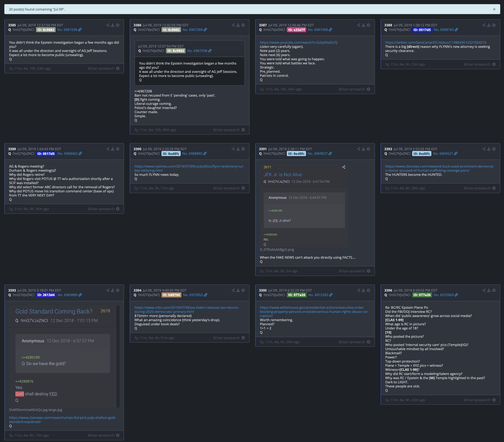The image size is (504, 442).
Task: Click >>6967208 reference in post 3386
Action: click(x=143, y=91)
